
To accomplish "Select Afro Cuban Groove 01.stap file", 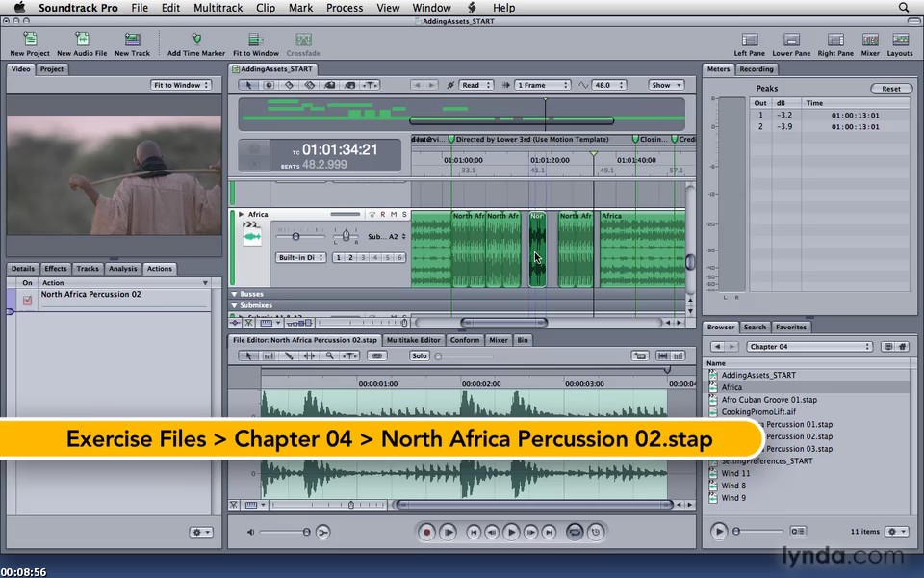I will 769,399.
